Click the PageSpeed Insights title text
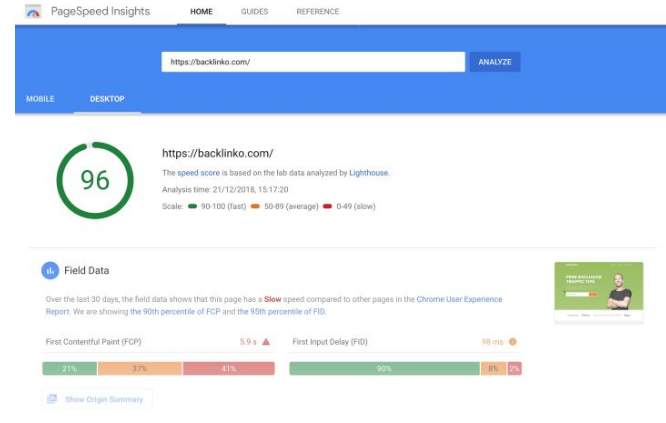Viewport: 666px width, 423px height. click(x=100, y=11)
